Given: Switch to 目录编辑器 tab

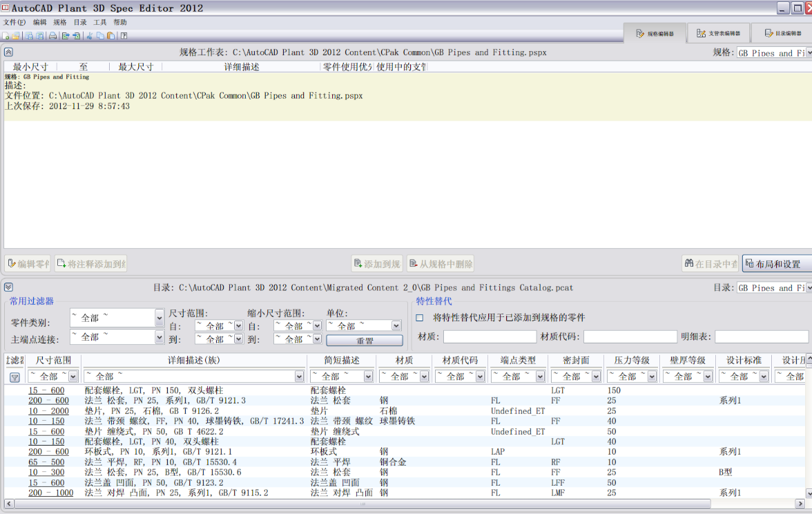Looking at the screenshot, I should click(x=783, y=33).
